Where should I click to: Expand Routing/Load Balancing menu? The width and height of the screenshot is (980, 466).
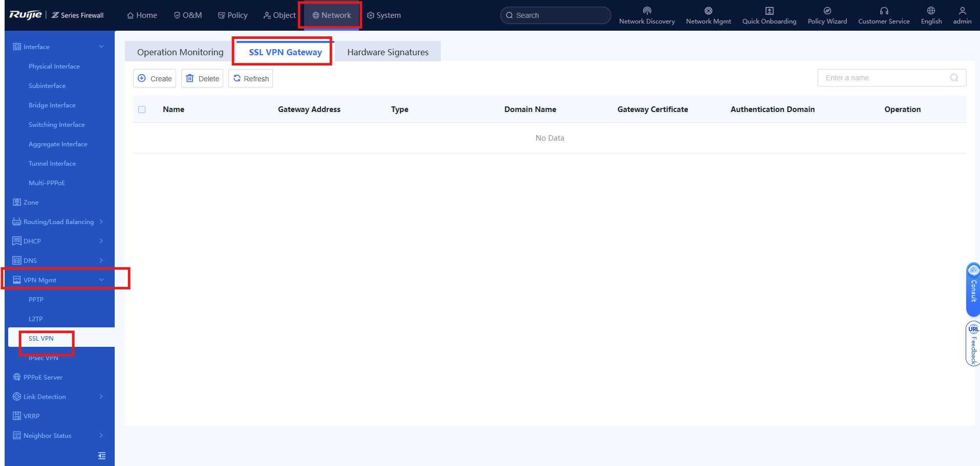[59, 221]
